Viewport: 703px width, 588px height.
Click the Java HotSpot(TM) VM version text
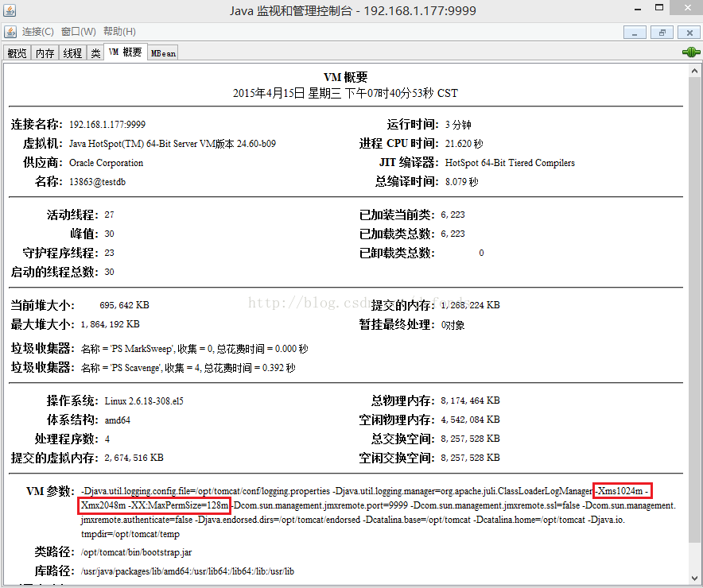click(x=172, y=144)
